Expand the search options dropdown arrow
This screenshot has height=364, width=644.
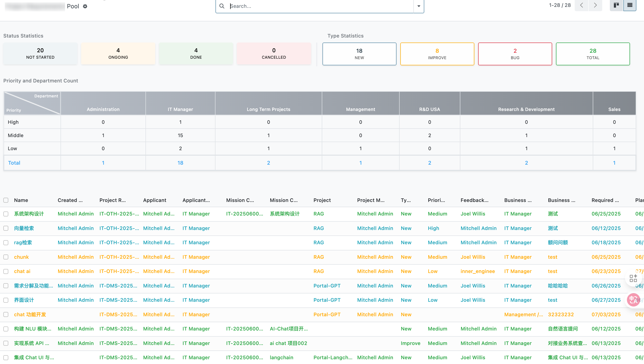point(419,6)
